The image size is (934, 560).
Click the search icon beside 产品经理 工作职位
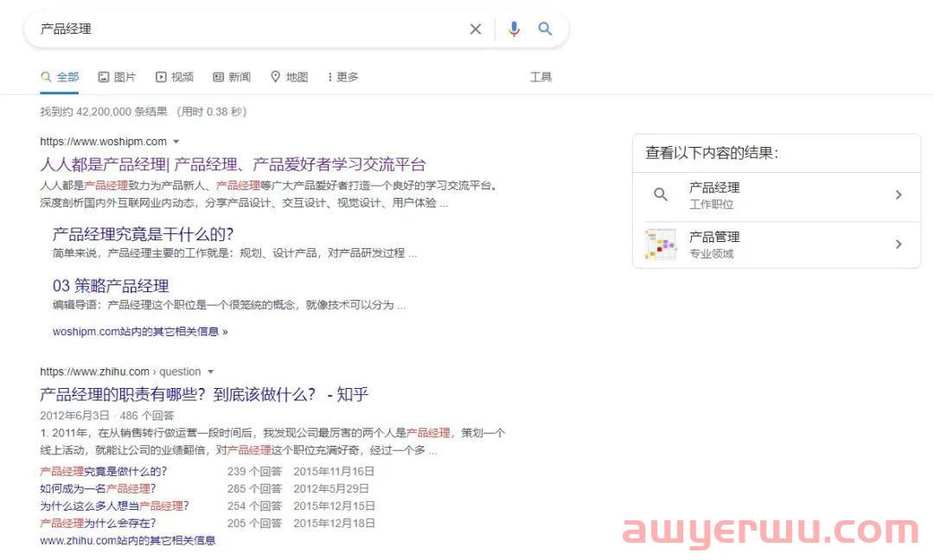[661, 194]
